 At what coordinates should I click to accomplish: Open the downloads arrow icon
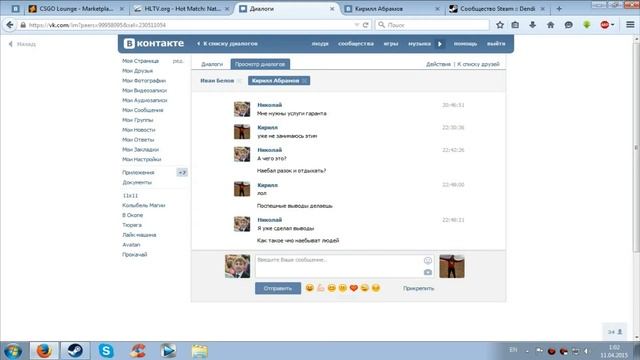533,25
